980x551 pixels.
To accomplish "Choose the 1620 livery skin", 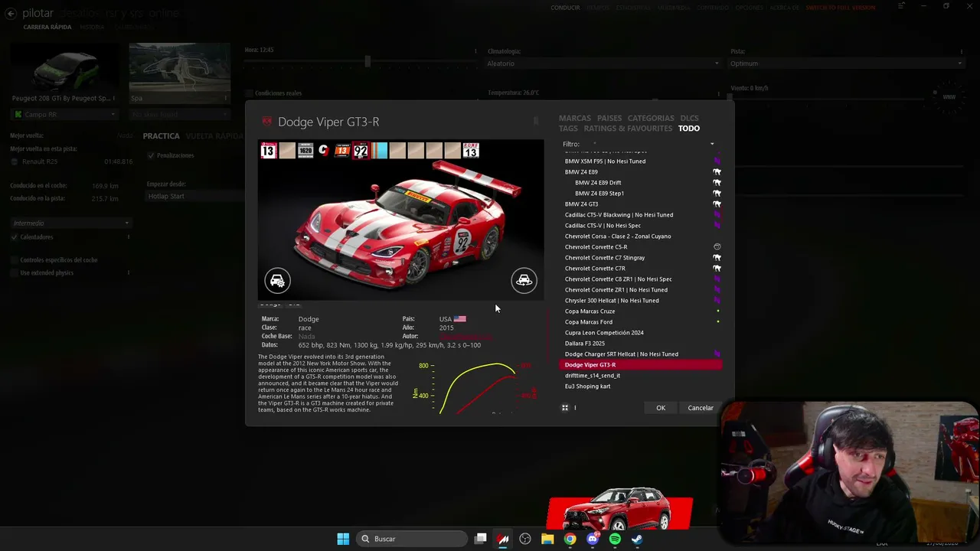I will 305,151.
